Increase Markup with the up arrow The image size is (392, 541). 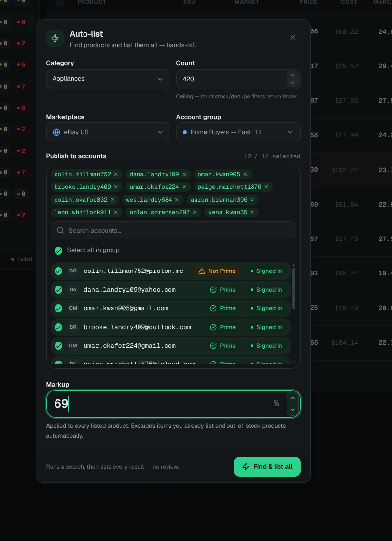[293, 398]
